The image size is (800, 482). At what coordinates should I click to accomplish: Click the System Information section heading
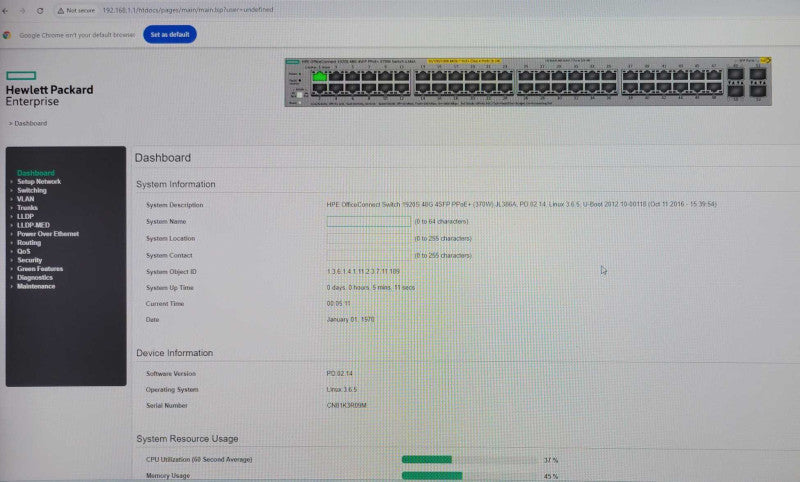tap(176, 184)
